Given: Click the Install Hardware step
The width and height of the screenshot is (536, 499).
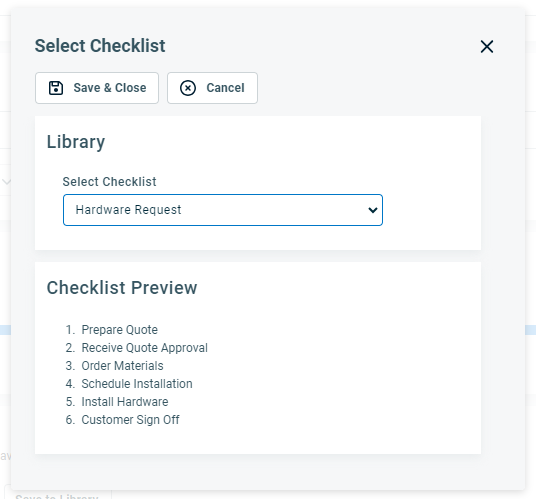Looking at the screenshot, I should tap(124, 402).
